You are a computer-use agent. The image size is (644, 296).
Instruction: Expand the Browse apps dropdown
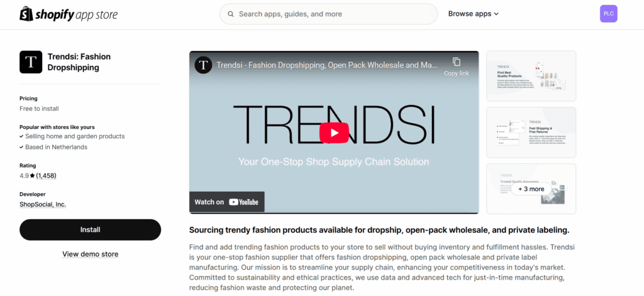[473, 14]
